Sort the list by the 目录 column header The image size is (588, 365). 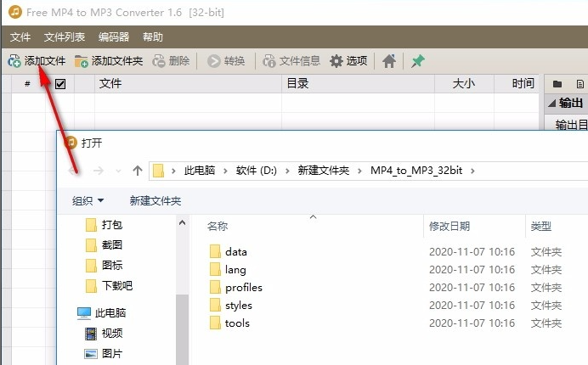click(358, 83)
